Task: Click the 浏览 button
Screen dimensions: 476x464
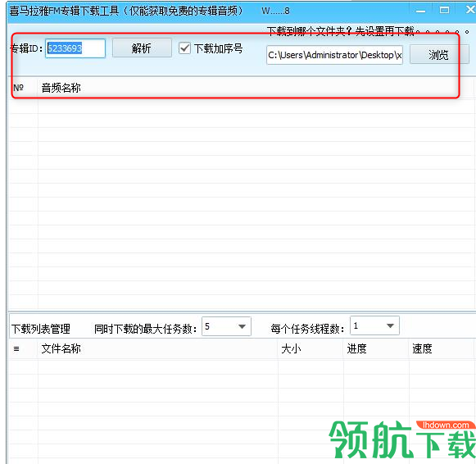Action: pyautogui.click(x=439, y=55)
